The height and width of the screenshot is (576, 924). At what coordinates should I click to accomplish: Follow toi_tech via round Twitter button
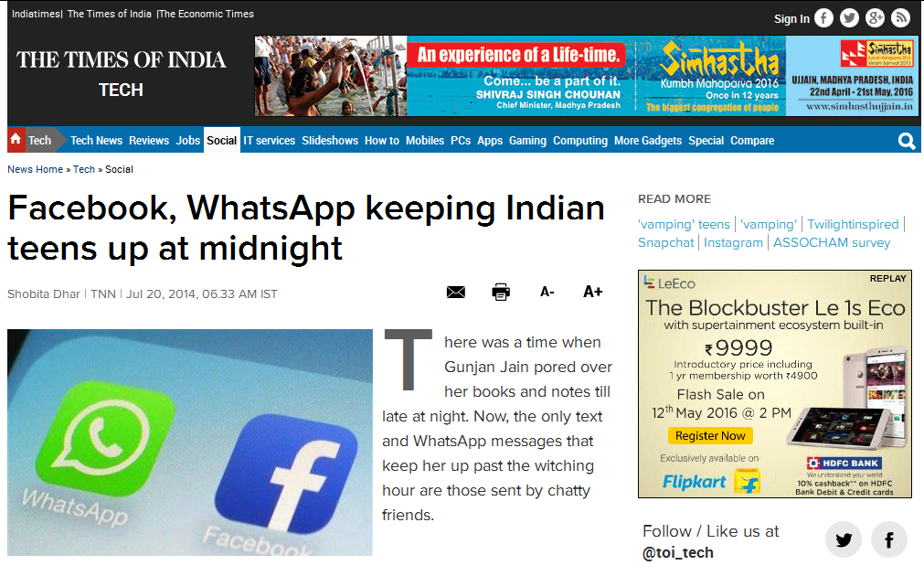(x=844, y=539)
